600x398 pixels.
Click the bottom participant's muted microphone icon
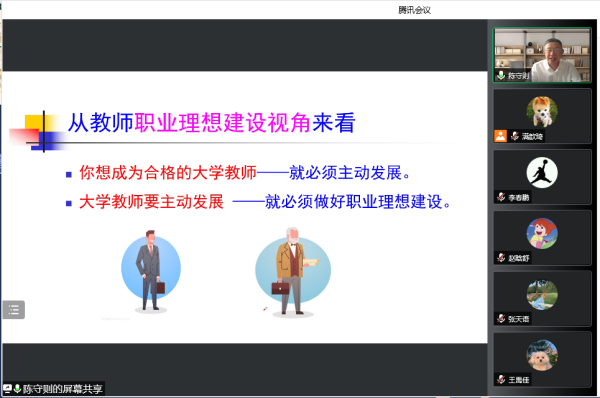click(501, 379)
